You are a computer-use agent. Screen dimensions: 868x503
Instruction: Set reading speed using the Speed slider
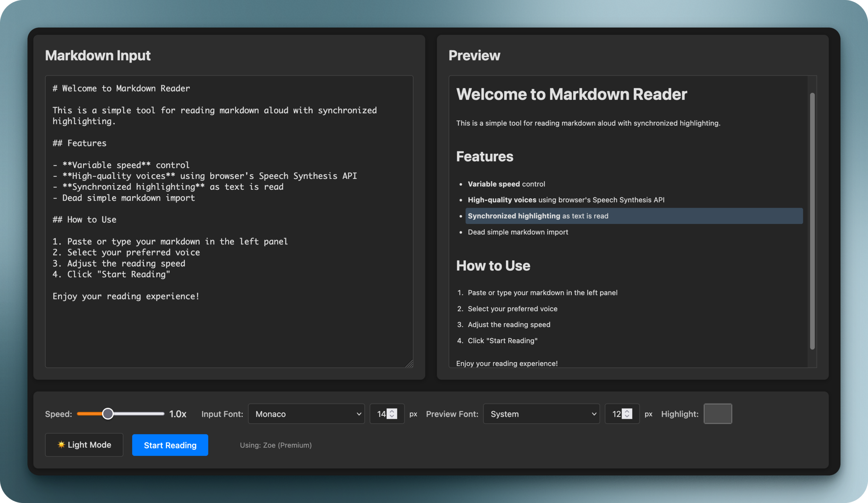pyautogui.click(x=108, y=414)
